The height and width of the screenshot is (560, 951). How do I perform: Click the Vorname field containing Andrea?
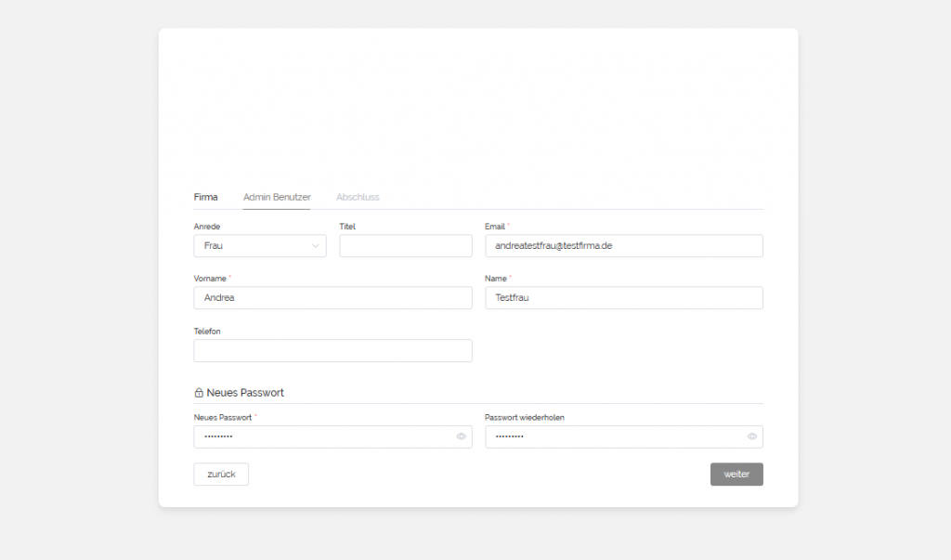pos(332,298)
